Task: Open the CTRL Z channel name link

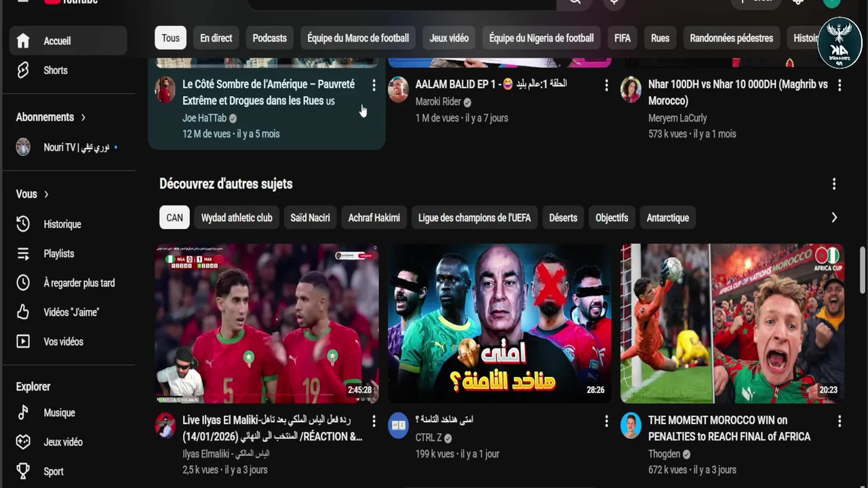Action: (429, 438)
